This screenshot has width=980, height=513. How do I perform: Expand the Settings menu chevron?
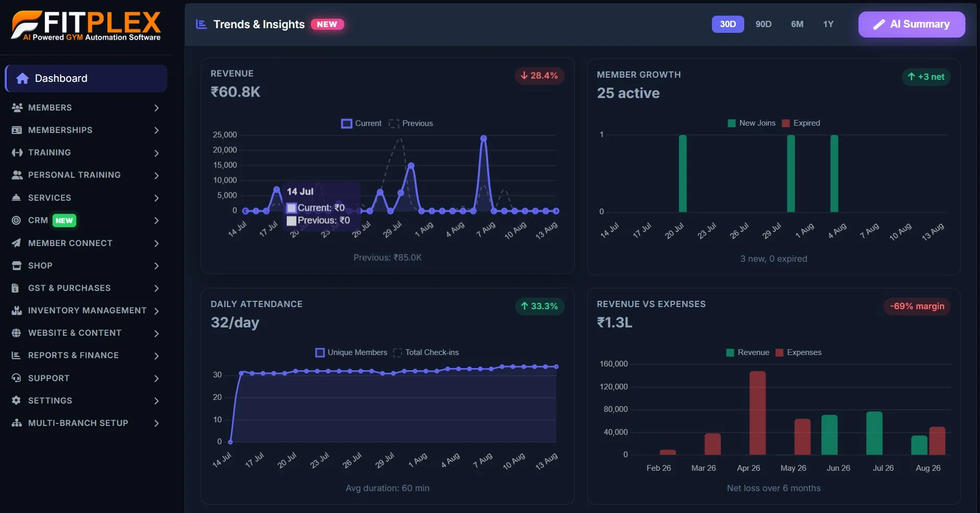point(156,401)
